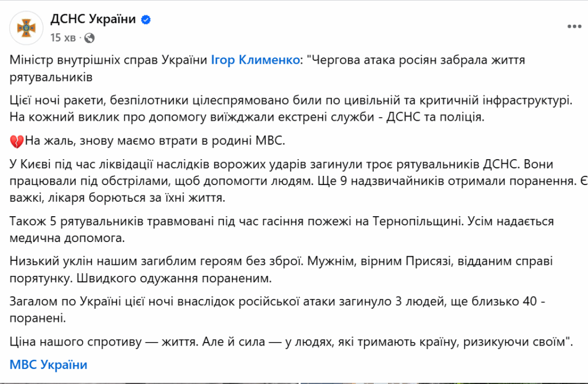Screen dimensions: 588x384
Task: Click the paragraph starting 'Низький уклін нашим'
Action: 281,270
